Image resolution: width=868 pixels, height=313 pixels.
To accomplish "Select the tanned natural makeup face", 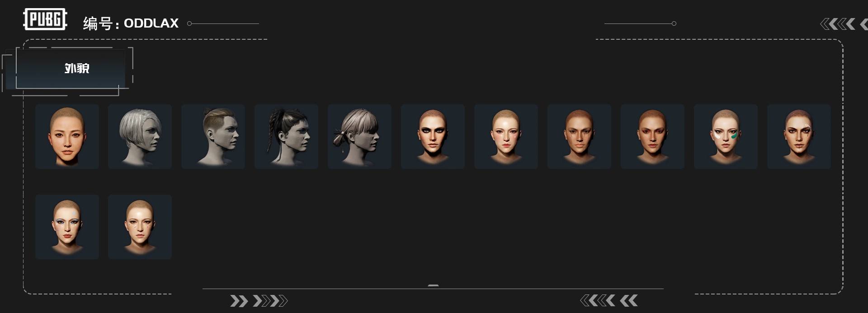I will pos(652,136).
